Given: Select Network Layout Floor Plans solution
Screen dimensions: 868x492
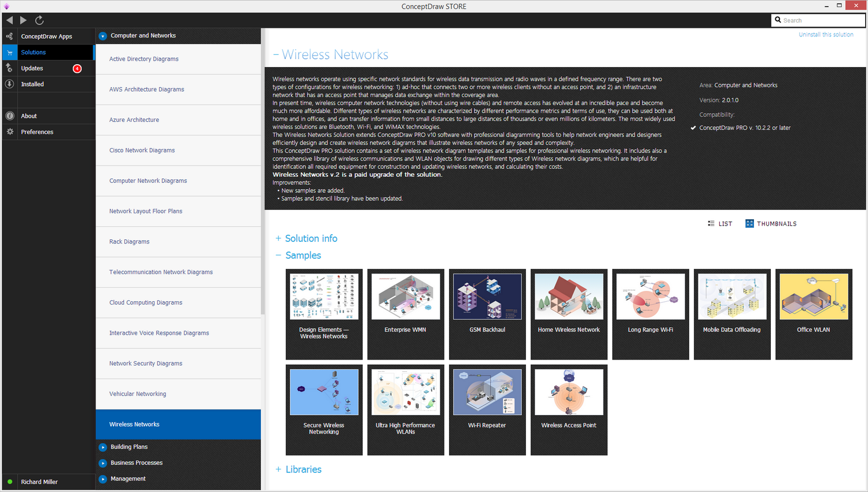Looking at the screenshot, I should point(178,211).
